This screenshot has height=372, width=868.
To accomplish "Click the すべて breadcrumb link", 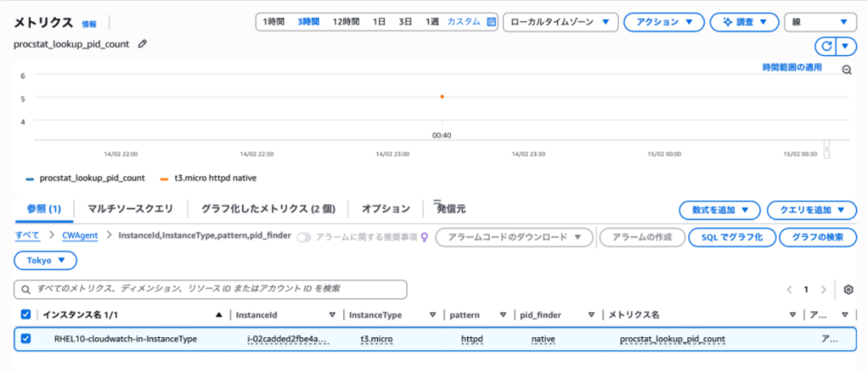I will click(x=27, y=236).
